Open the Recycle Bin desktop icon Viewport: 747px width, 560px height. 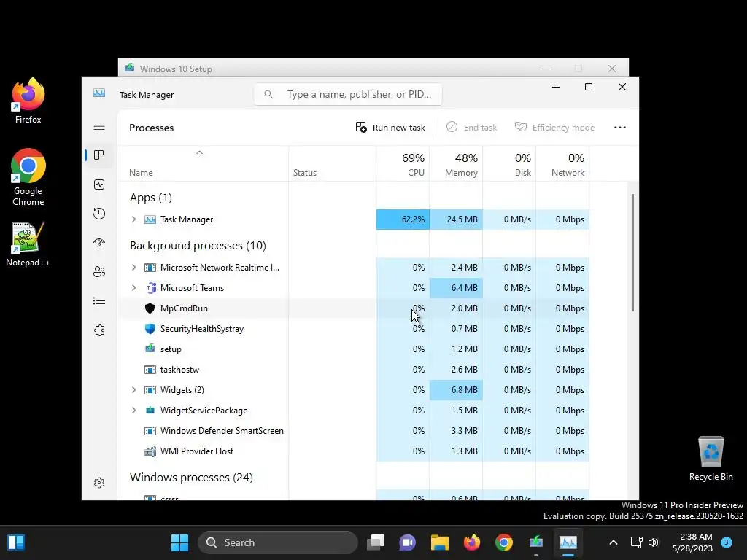711,459
